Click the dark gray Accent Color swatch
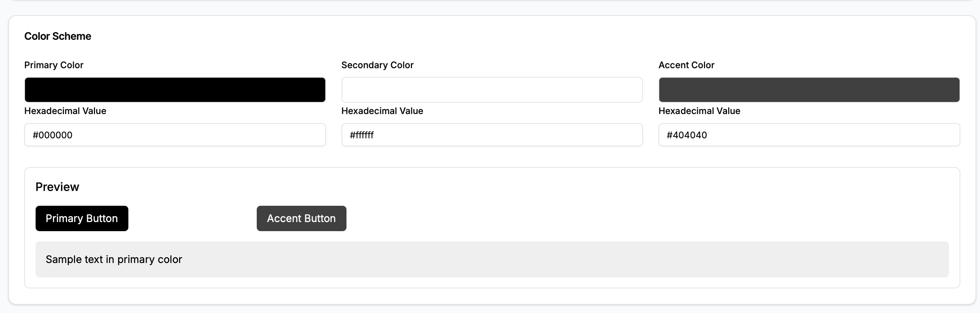 pyautogui.click(x=809, y=90)
